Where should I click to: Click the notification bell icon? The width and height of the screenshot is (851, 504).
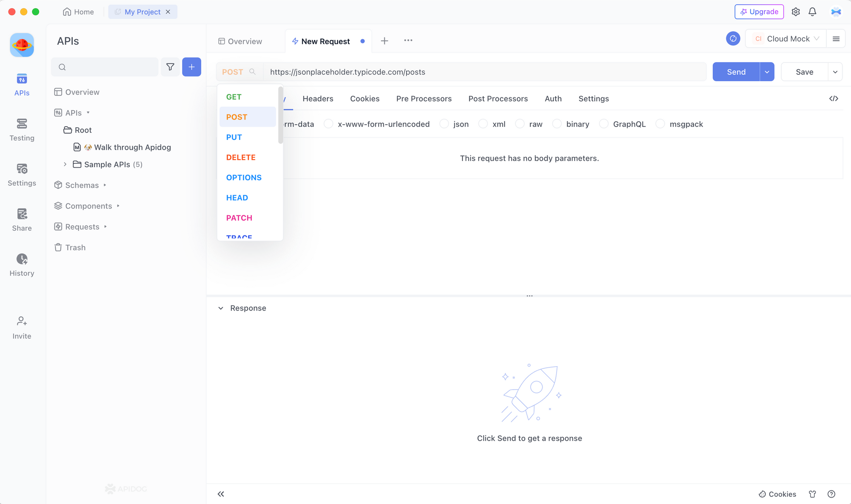click(x=813, y=12)
